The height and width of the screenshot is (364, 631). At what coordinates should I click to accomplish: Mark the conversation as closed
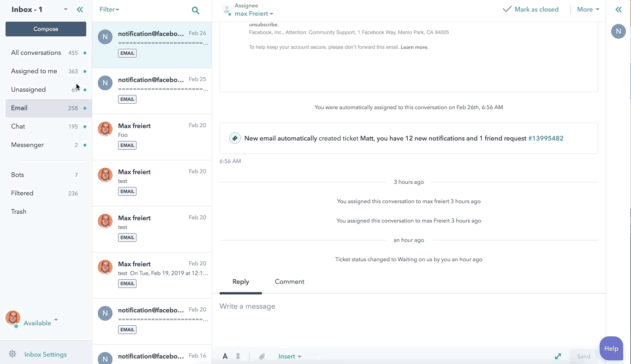tap(530, 10)
